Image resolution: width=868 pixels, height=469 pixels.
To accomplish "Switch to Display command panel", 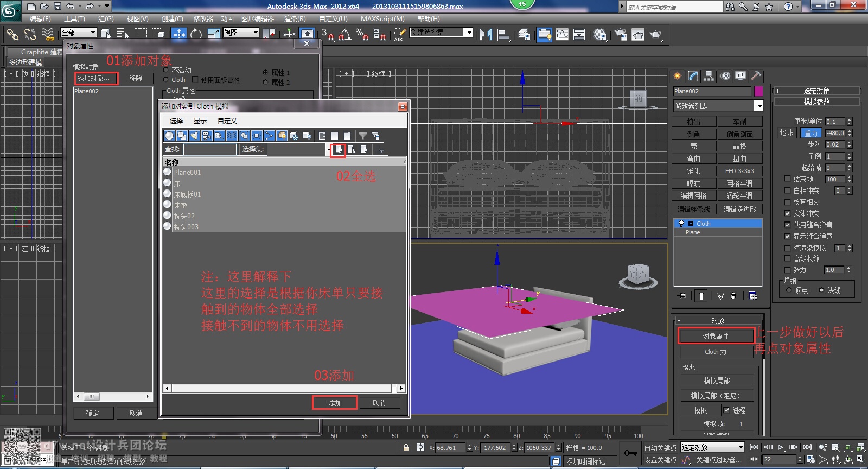I will pyautogui.click(x=741, y=76).
